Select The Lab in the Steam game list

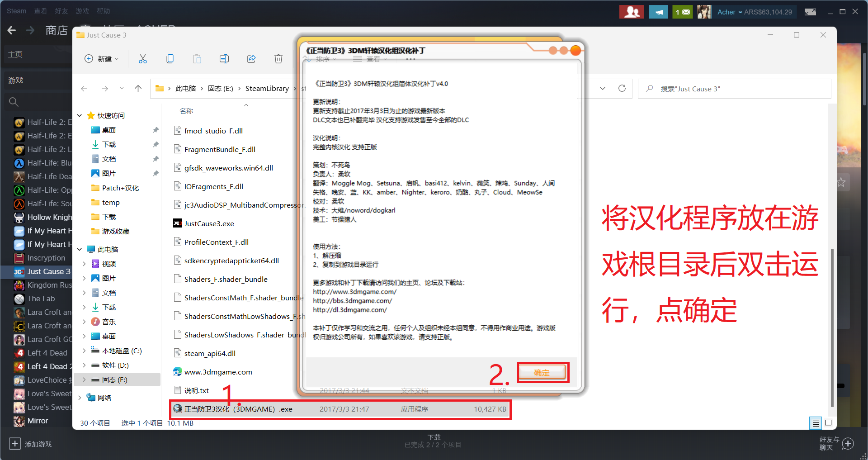click(x=35, y=299)
